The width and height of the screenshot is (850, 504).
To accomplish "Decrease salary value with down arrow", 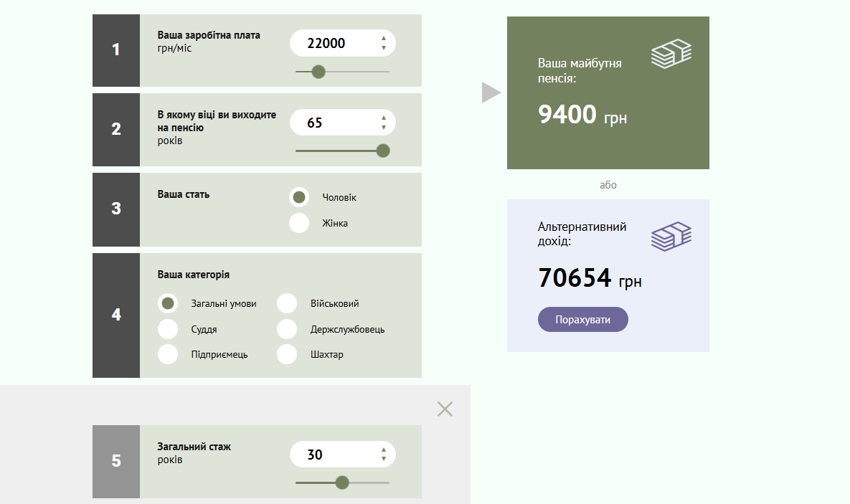I will tap(384, 48).
